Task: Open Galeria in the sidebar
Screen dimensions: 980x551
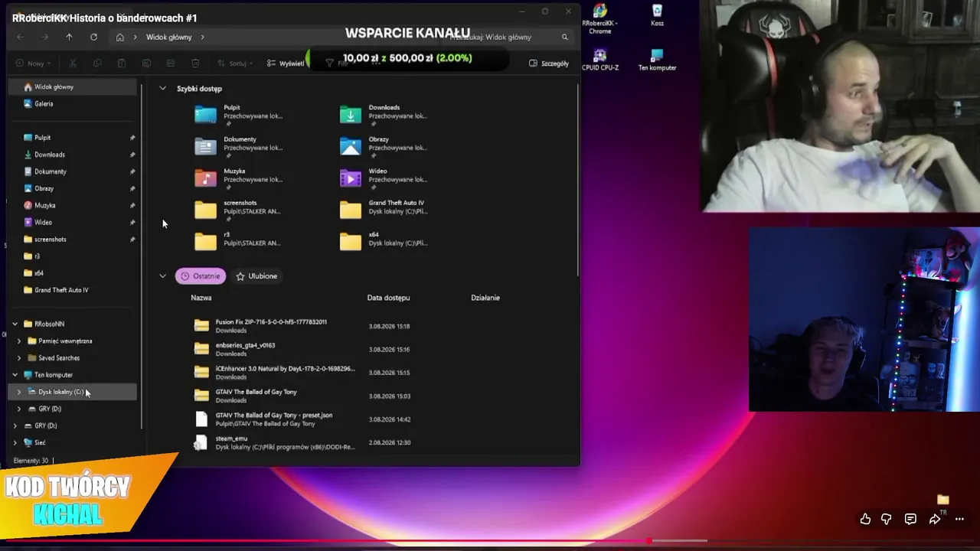Action: (x=73, y=104)
